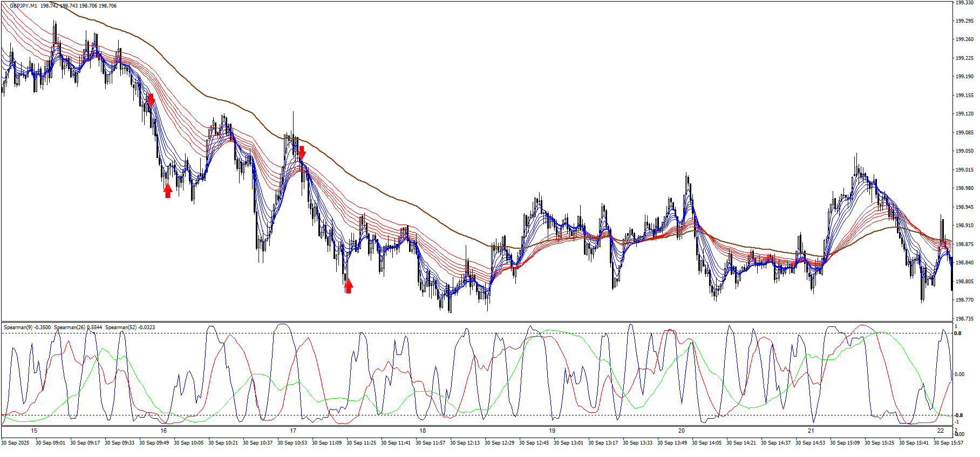Image resolution: width=980 pixels, height=457 pixels.
Task: Click the leftmost red up arrow signal
Action: coord(168,190)
